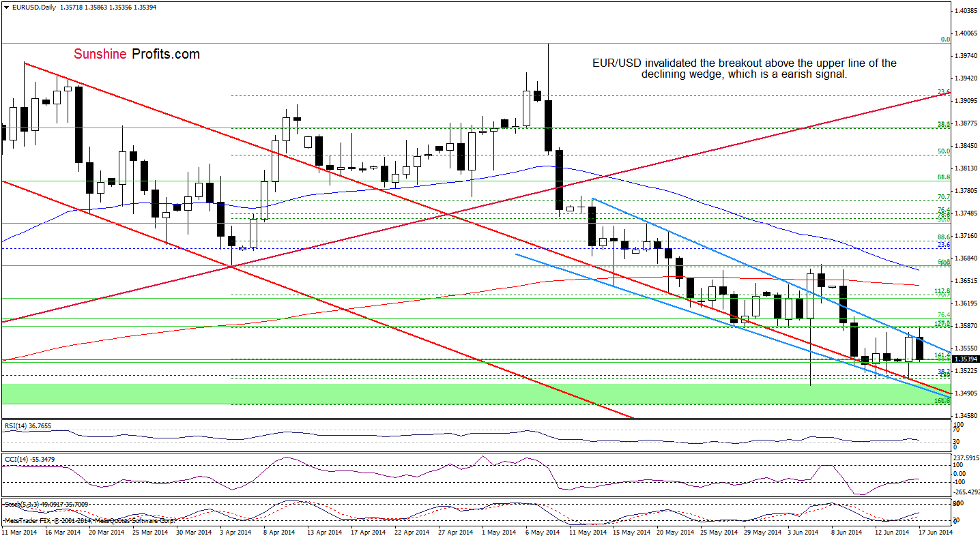Image resolution: width=980 pixels, height=538 pixels.
Task: Click the 1.35870 price axis label
Action: 966,326
